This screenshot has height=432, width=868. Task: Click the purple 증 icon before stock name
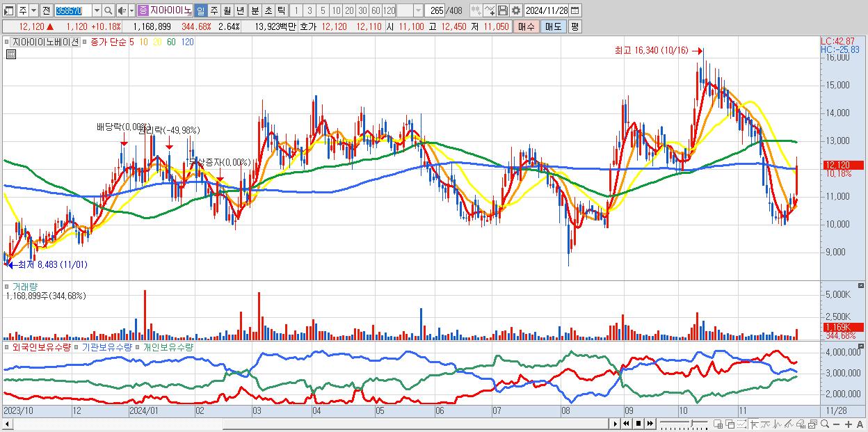143,10
